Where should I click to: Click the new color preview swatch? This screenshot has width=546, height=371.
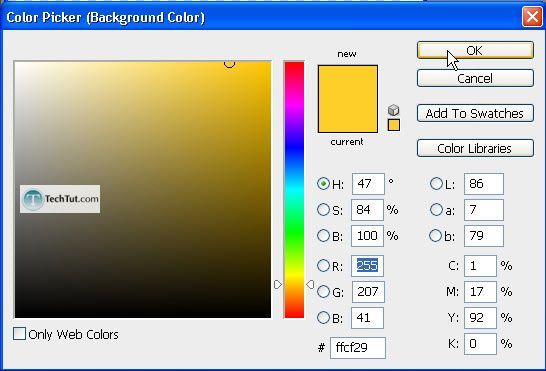click(x=348, y=82)
